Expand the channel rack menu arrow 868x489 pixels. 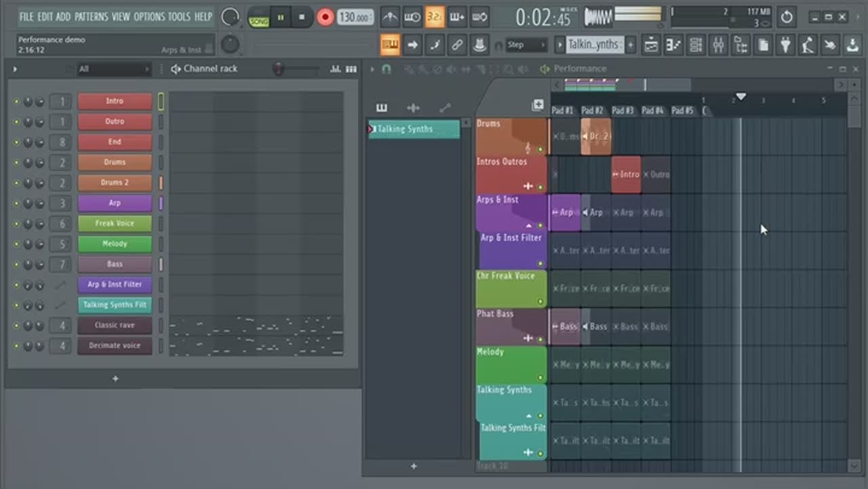point(15,69)
